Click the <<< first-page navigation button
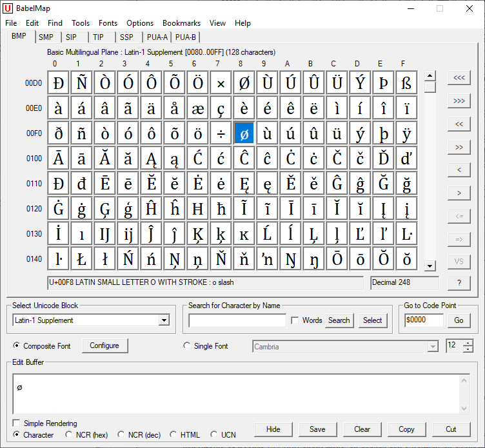This screenshot has height=448, width=485. tap(459, 77)
